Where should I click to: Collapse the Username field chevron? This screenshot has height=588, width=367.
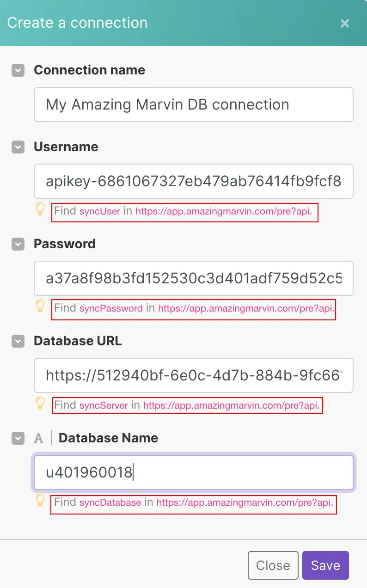point(18,147)
